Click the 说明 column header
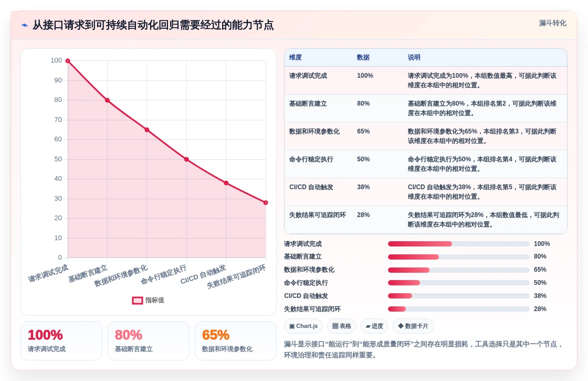 pos(414,57)
